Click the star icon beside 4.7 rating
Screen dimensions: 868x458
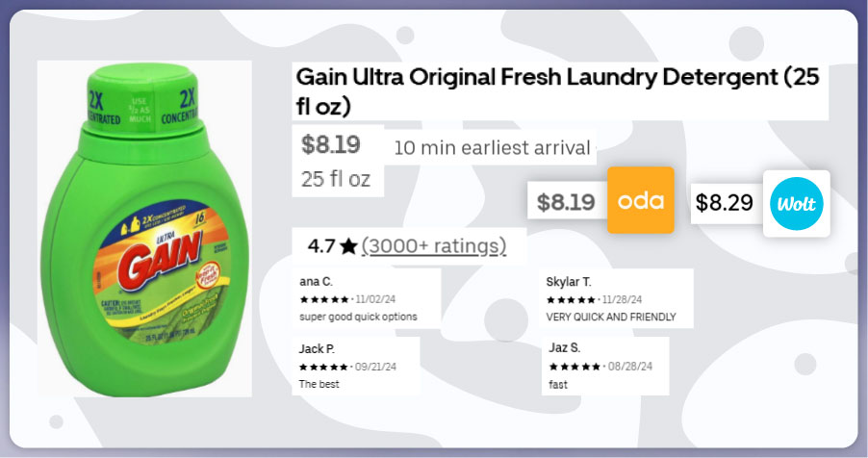[x=348, y=246]
